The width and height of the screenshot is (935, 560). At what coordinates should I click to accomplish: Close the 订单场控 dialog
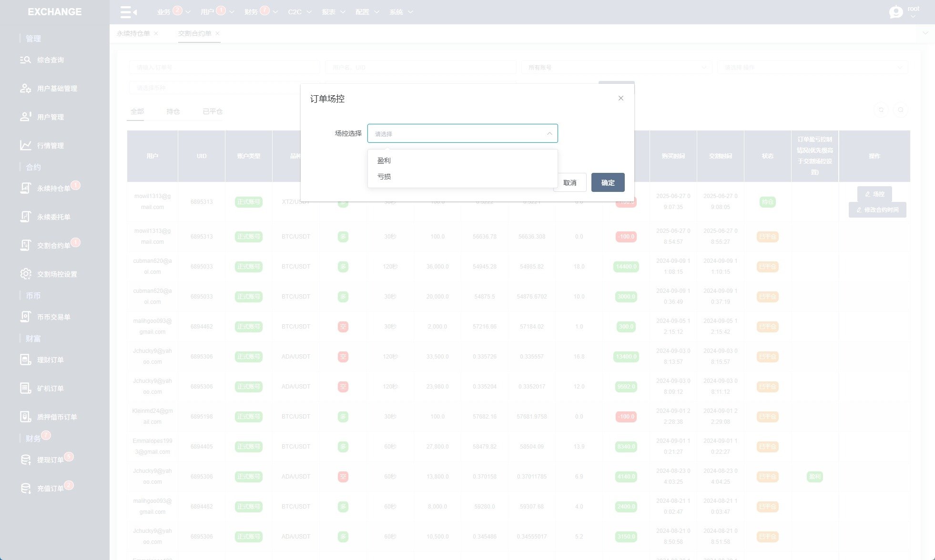620,98
